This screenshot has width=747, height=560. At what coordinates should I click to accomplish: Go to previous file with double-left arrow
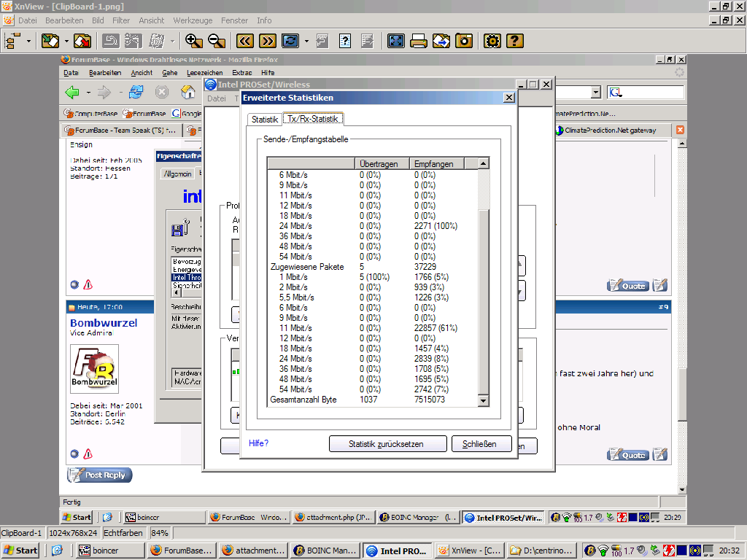point(245,41)
